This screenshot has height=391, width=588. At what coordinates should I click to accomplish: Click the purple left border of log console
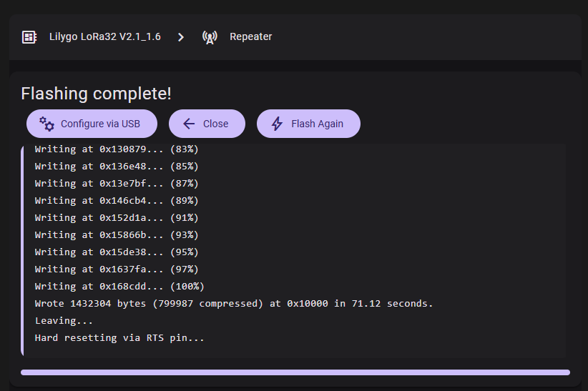coord(22,250)
